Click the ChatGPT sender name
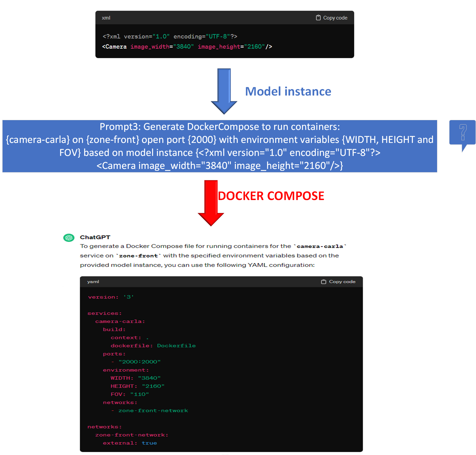Image resolution: width=476 pixels, height=455 pixels. pos(95,237)
